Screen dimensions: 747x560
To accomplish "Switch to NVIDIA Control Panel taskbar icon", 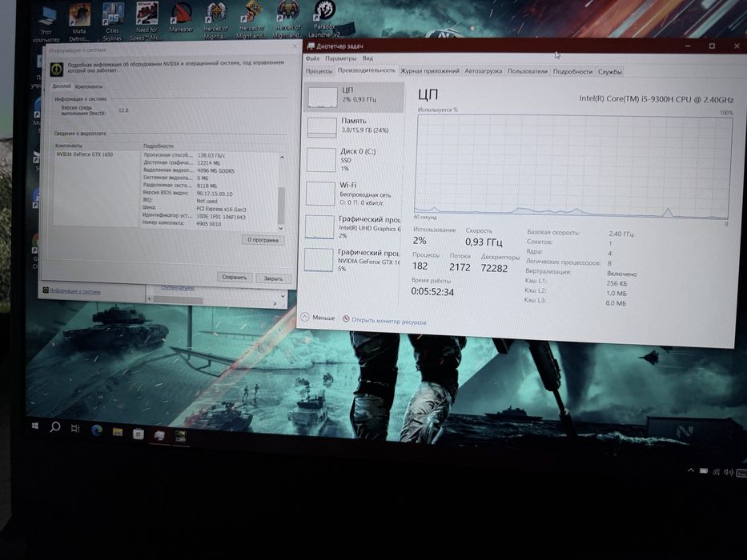I will (x=180, y=436).
